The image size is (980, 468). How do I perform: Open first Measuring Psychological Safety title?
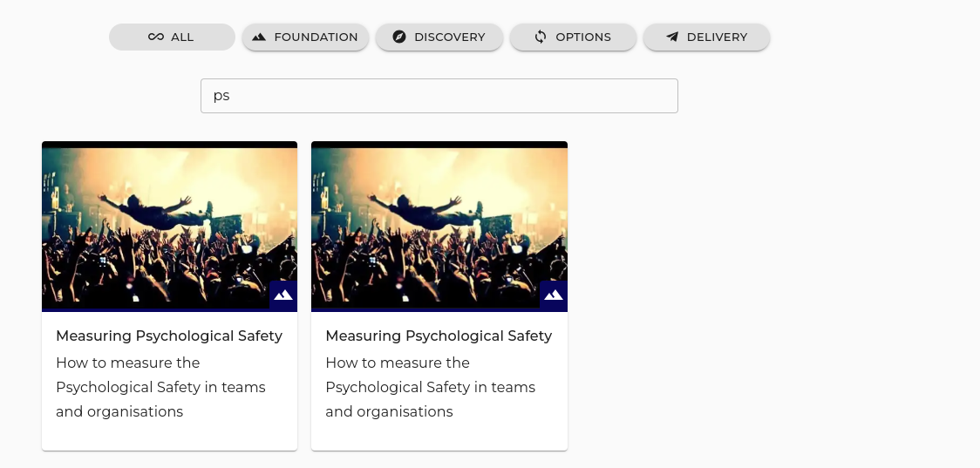(x=169, y=336)
